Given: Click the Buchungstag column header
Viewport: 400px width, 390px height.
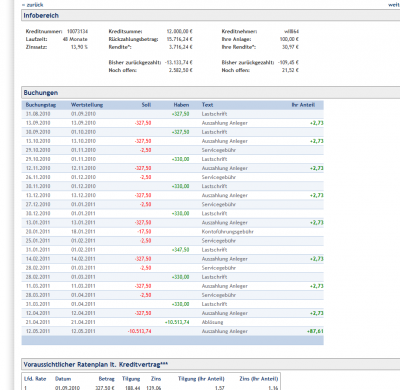Looking at the screenshot, I should pos(41,105).
